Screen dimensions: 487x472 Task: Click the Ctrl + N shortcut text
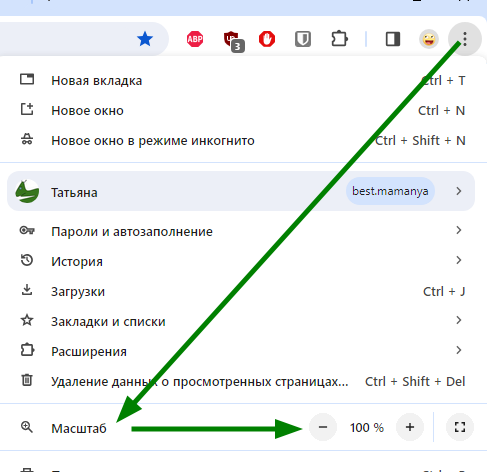pyautogui.click(x=441, y=111)
